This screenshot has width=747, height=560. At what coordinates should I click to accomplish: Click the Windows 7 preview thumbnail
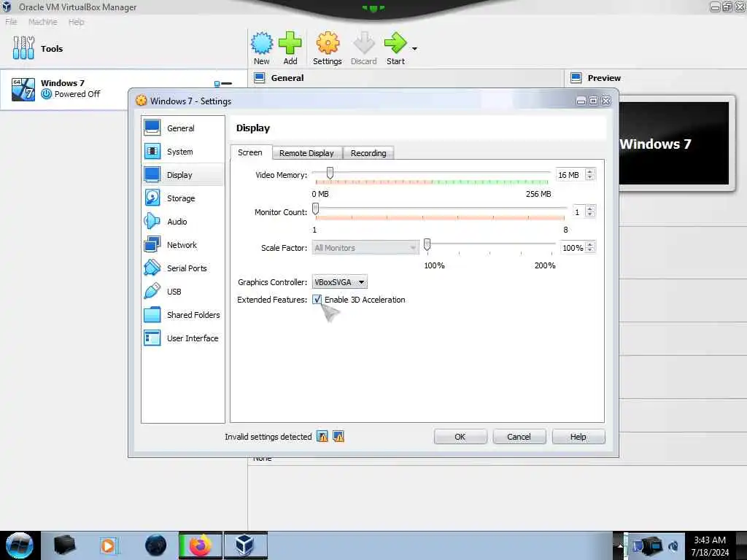pos(674,144)
